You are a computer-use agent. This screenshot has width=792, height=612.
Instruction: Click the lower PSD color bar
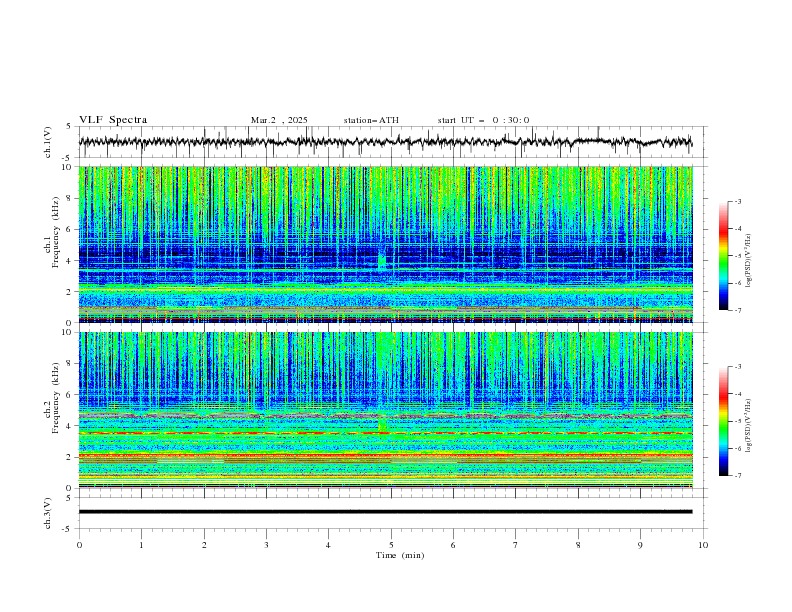tap(723, 421)
